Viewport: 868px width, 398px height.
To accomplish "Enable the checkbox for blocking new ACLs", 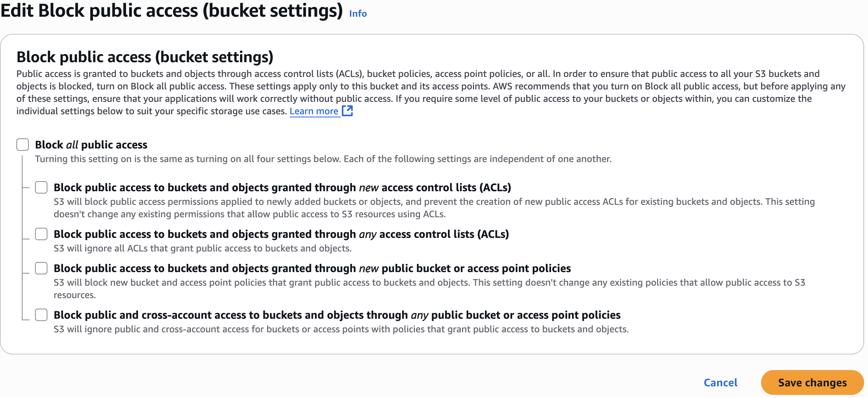I will coord(41,187).
